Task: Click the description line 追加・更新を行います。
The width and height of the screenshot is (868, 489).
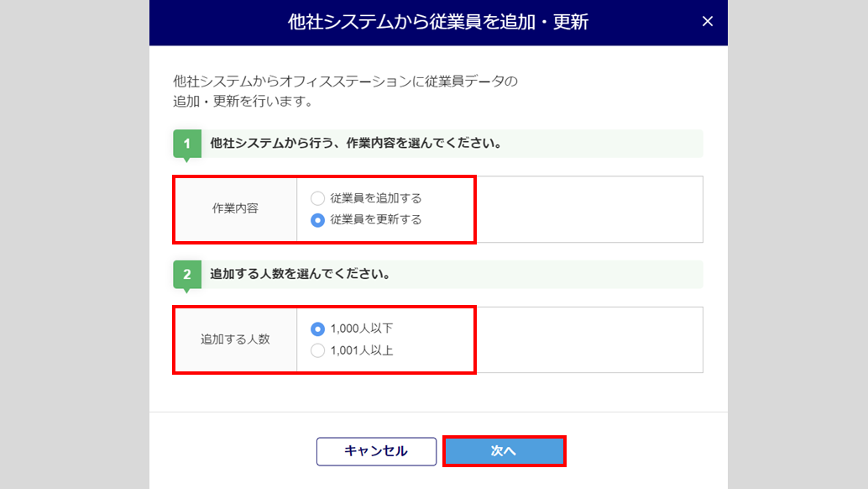Action: pos(243,102)
